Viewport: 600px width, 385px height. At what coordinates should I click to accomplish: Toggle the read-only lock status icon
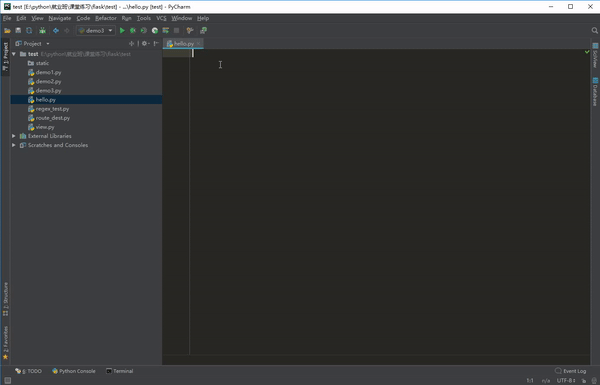pos(584,380)
